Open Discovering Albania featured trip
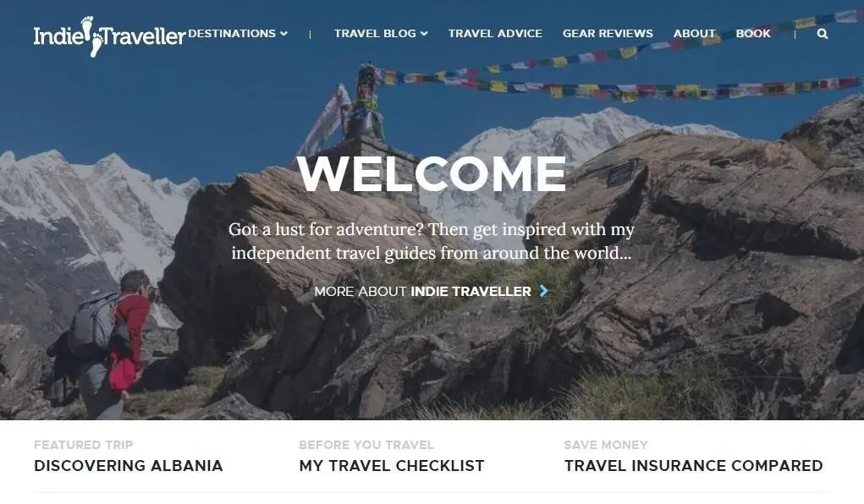 (129, 465)
